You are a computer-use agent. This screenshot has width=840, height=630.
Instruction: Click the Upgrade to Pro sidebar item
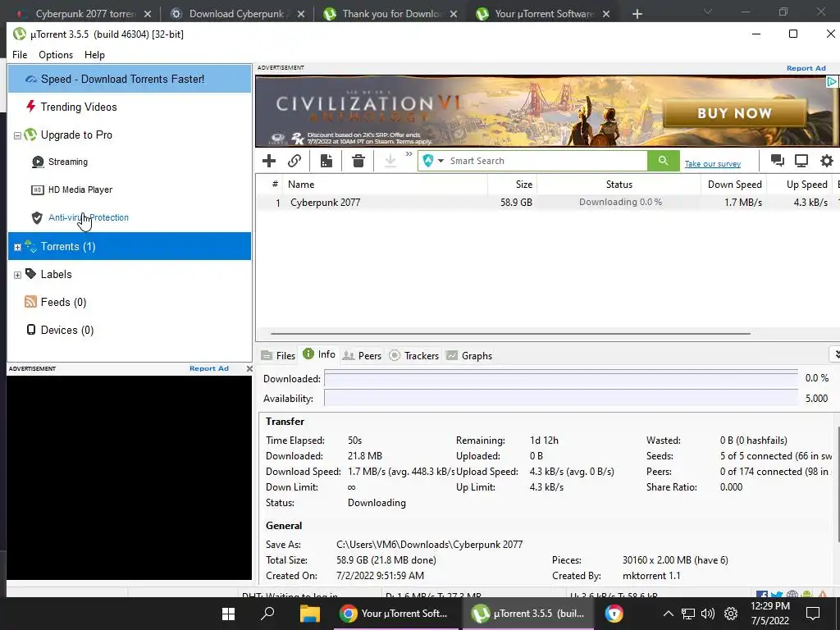click(76, 135)
